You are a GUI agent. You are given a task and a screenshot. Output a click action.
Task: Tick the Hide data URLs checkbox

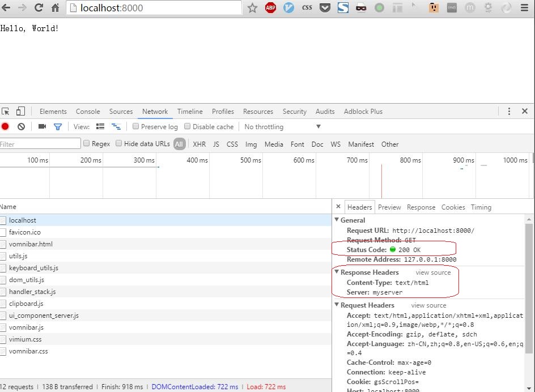[x=119, y=144]
